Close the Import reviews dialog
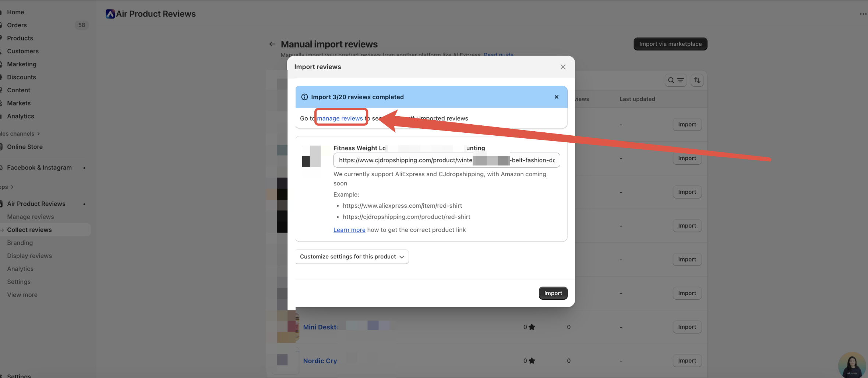 [563, 67]
